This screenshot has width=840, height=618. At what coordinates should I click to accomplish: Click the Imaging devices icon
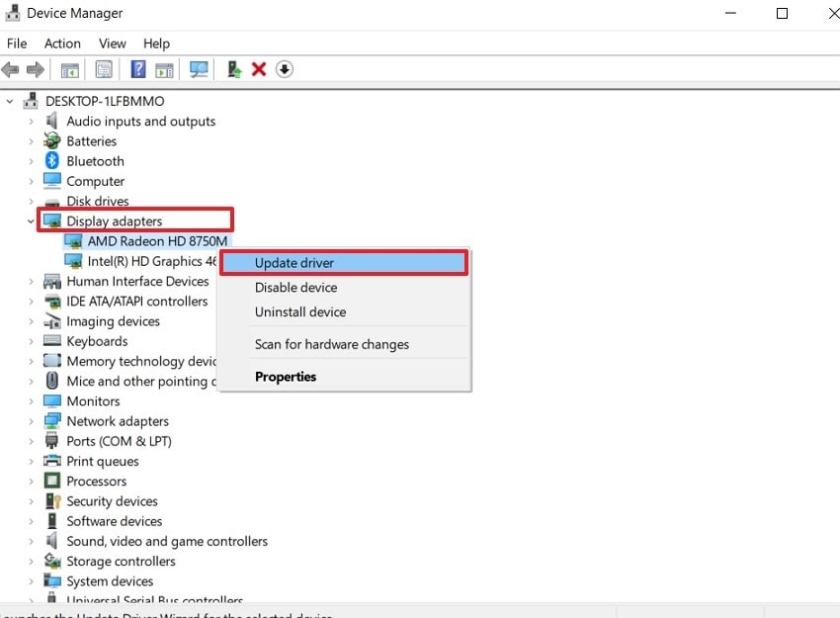[52, 321]
